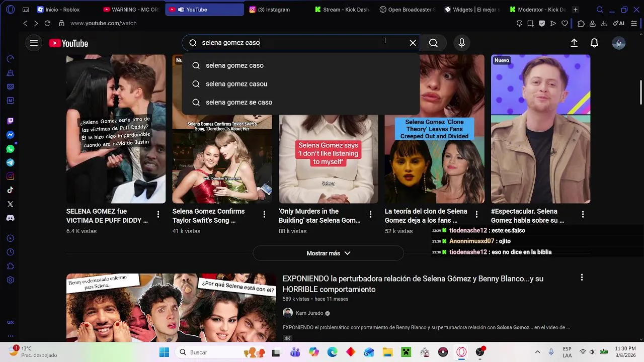644x362 pixels.
Task: Open Instagram in the Opera sidebar
Action: click(11, 176)
